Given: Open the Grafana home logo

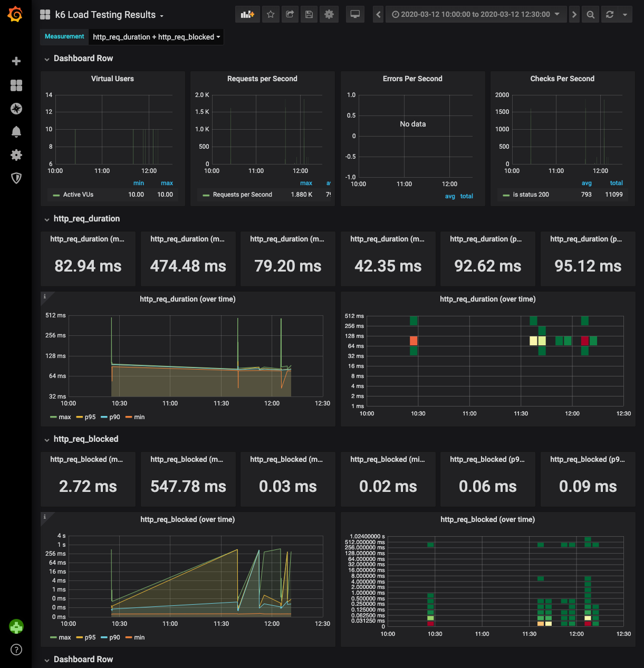Looking at the screenshot, I should (x=16, y=14).
